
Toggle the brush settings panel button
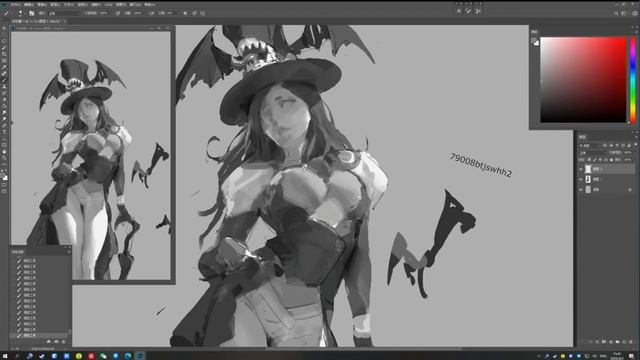point(32,13)
